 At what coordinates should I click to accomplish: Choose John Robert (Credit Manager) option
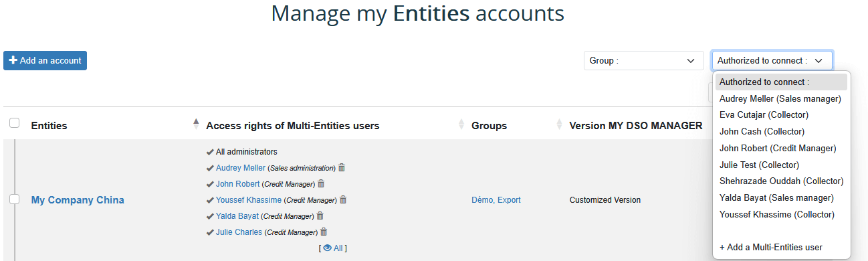[781, 148]
